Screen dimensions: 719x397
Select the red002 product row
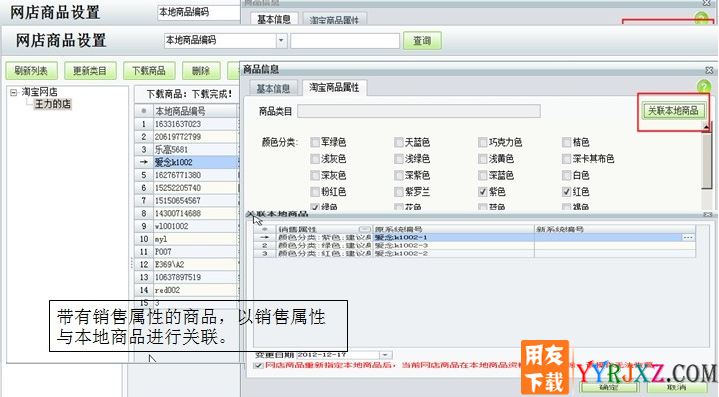[x=186, y=290]
